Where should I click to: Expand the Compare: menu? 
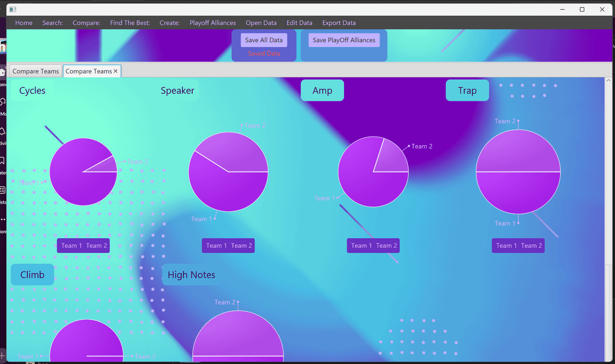click(86, 23)
